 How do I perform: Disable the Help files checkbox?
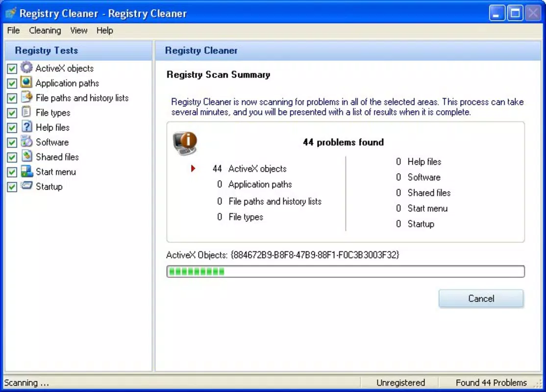(x=12, y=128)
